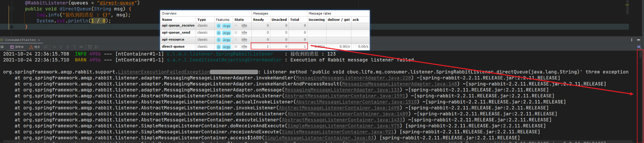Viewport: 644px width, 143px height.
Task: Click idle state of direct-queue
Action: point(244,47)
